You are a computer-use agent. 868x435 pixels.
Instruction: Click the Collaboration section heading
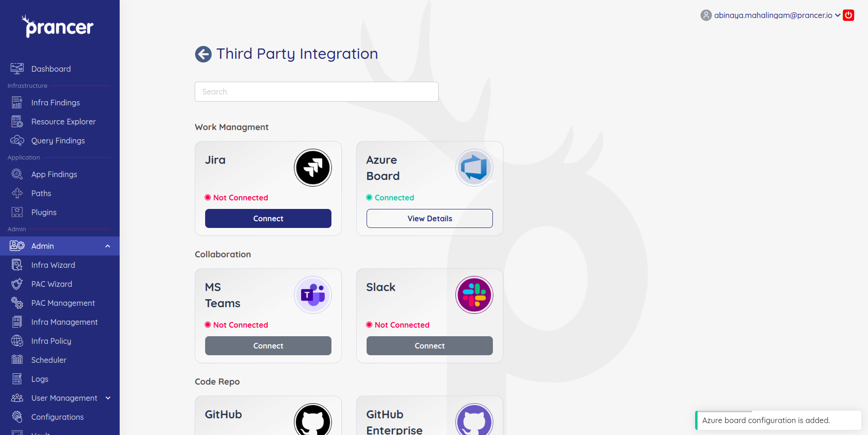(x=223, y=255)
